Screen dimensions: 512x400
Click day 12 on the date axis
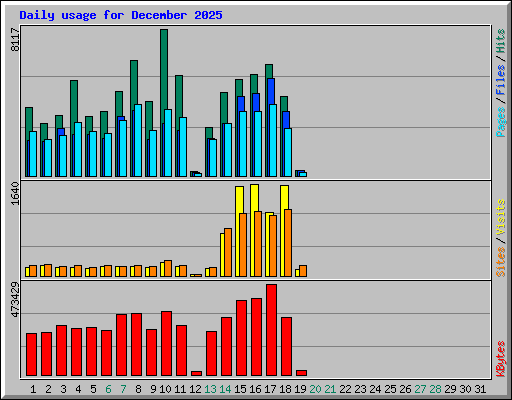pyautogui.click(x=195, y=389)
